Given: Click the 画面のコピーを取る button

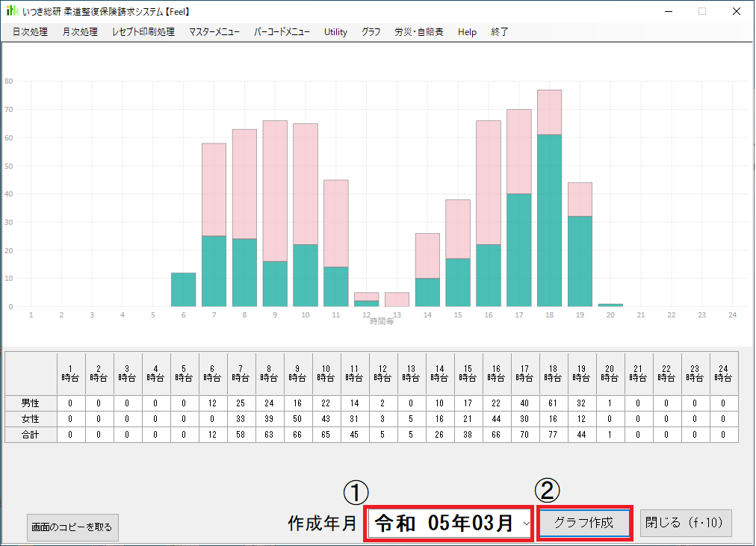Looking at the screenshot, I should click(x=72, y=527).
